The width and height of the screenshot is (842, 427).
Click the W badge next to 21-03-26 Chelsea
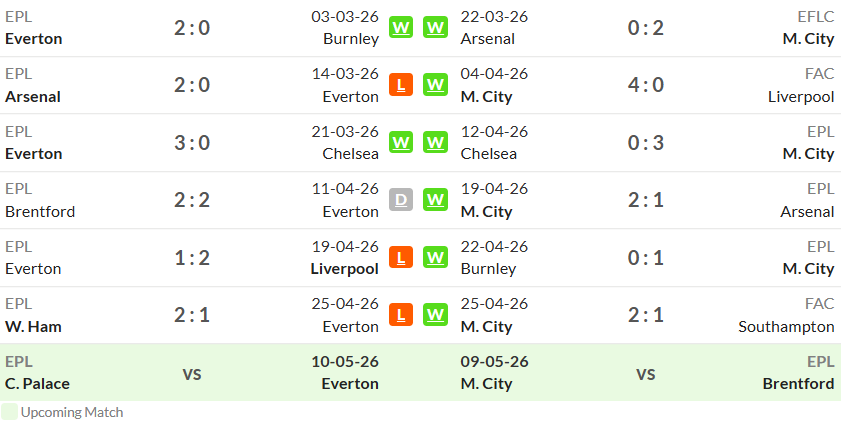[401, 142]
